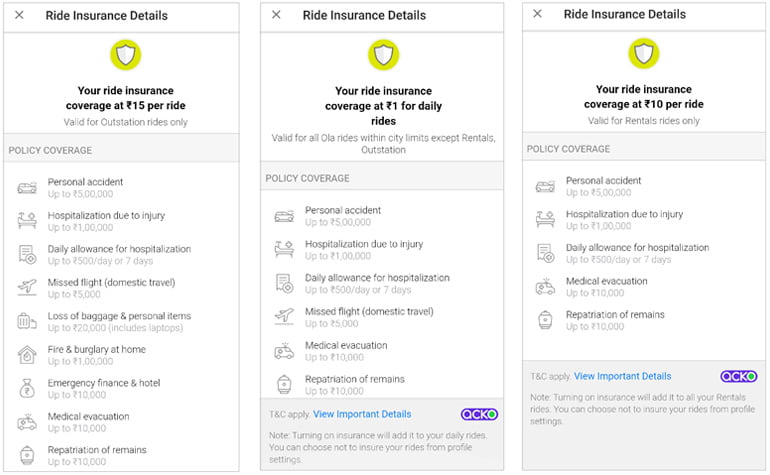Click the shield icon above ₹10 Rentals coverage
Viewport: 770px width, 475px height.
click(x=643, y=55)
